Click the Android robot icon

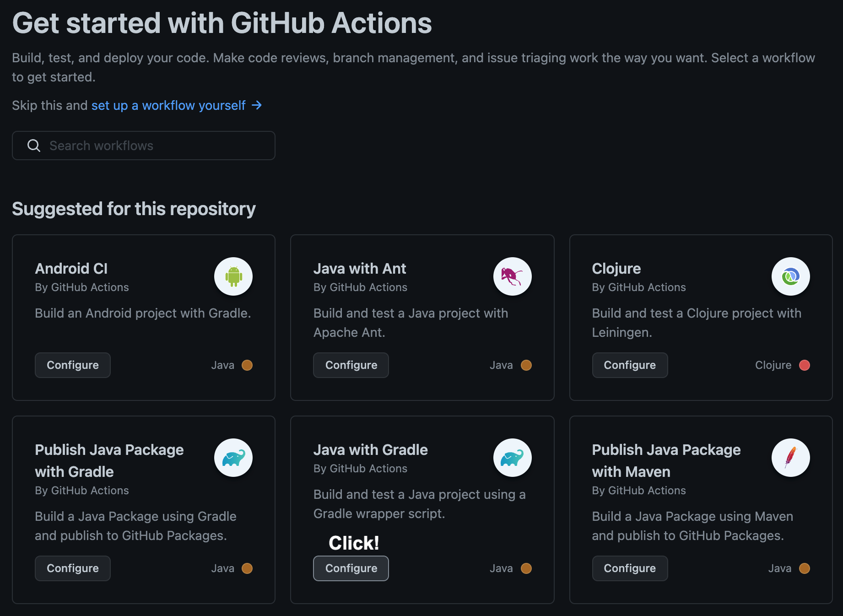(233, 276)
